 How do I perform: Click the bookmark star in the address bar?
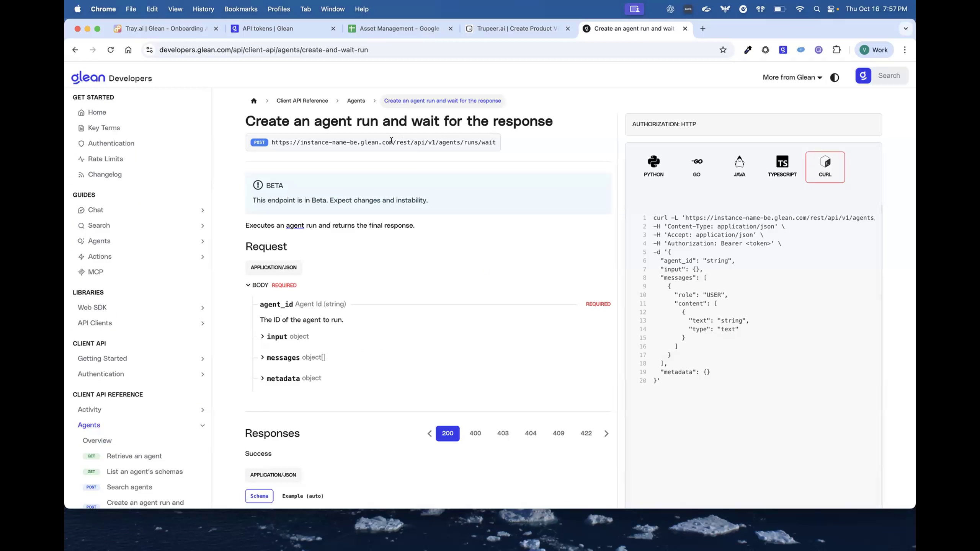pyautogui.click(x=723, y=50)
